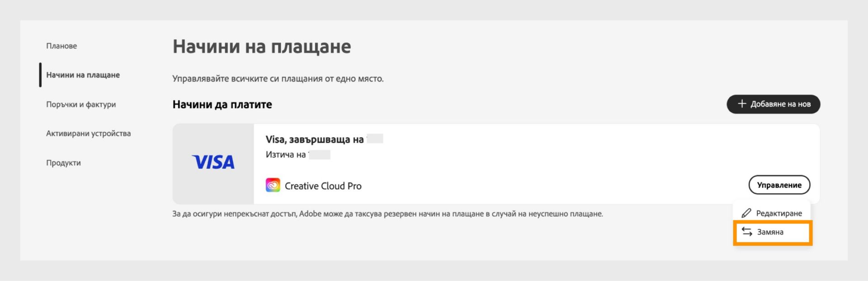
Task: Open the Планове sidebar section
Action: click(x=61, y=46)
